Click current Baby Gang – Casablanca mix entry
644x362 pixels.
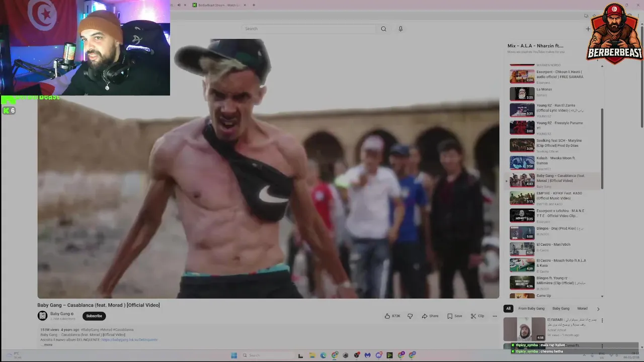[555, 180]
